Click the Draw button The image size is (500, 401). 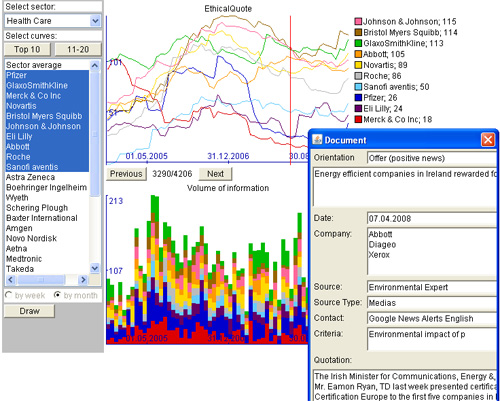pyautogui.click(x=29, y=311)
